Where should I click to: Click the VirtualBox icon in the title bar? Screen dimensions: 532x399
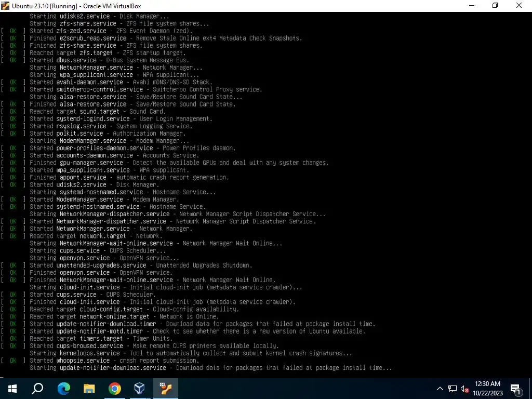[5, 6]
